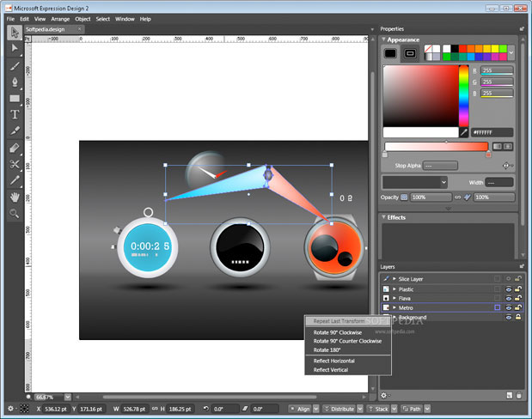The width and height of the screenshot is (532, 419).
Task: Open the Arrange menu
Action: pyautogui.click(x=59, y=18)
